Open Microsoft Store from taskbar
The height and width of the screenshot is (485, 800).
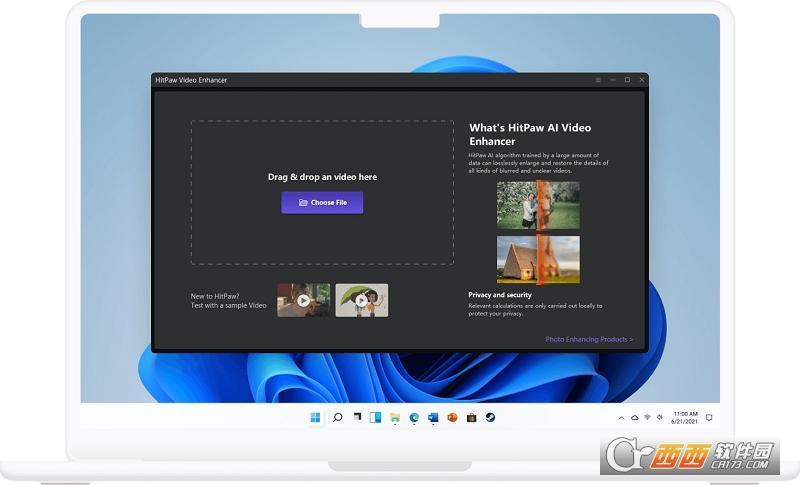click(471, 418)
